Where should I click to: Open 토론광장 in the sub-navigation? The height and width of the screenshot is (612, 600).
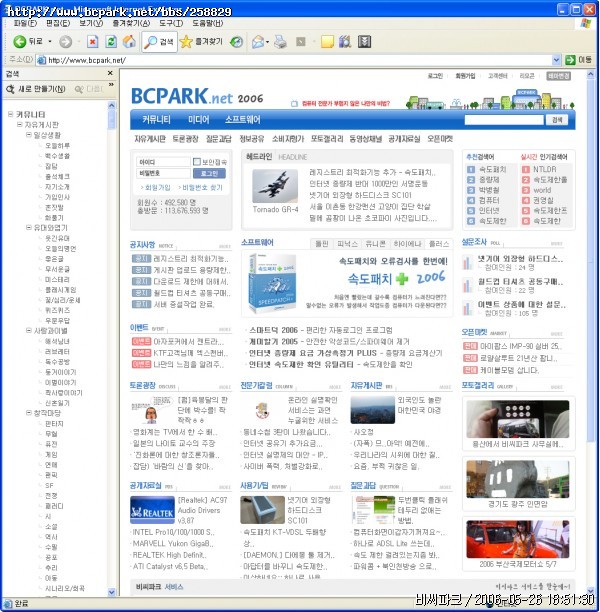click(185, 139)
